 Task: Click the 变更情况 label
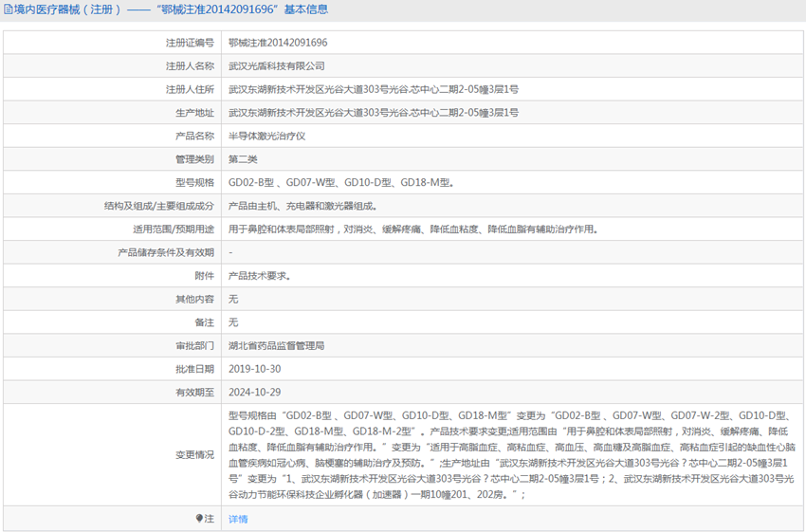click(x=194, y=455)
